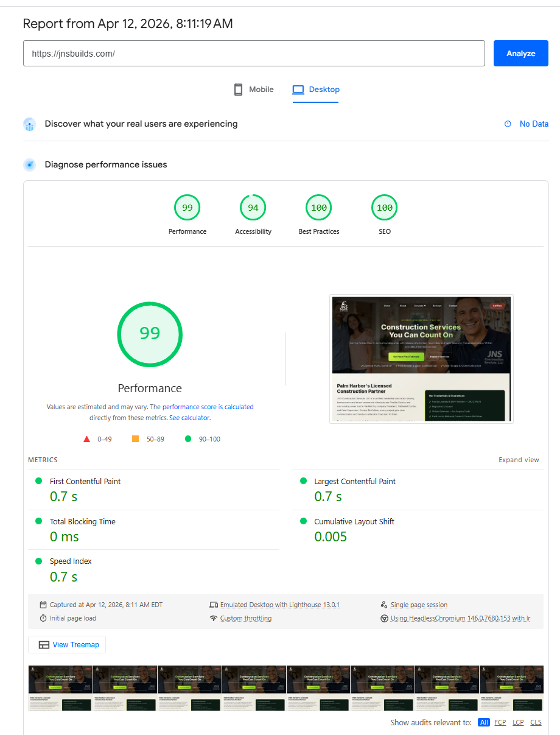Click the clock icon beside Initial page load
Screen dimensions: 560x735
tap(43, 618)
